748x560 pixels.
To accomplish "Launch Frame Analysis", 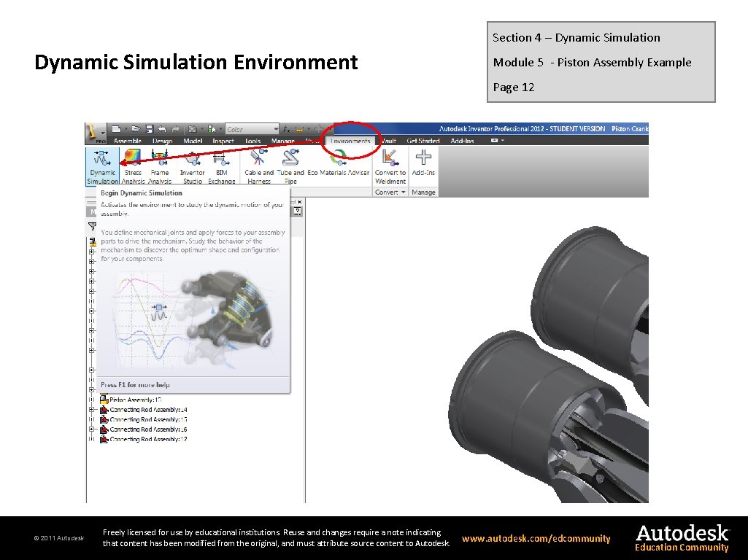I will point(160,166).
